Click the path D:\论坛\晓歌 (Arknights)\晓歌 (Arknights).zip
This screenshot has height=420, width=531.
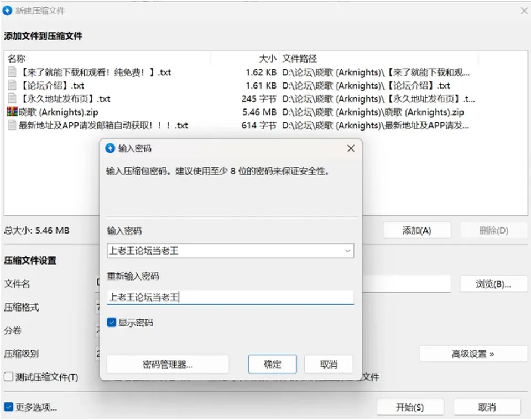click(373, 112)
